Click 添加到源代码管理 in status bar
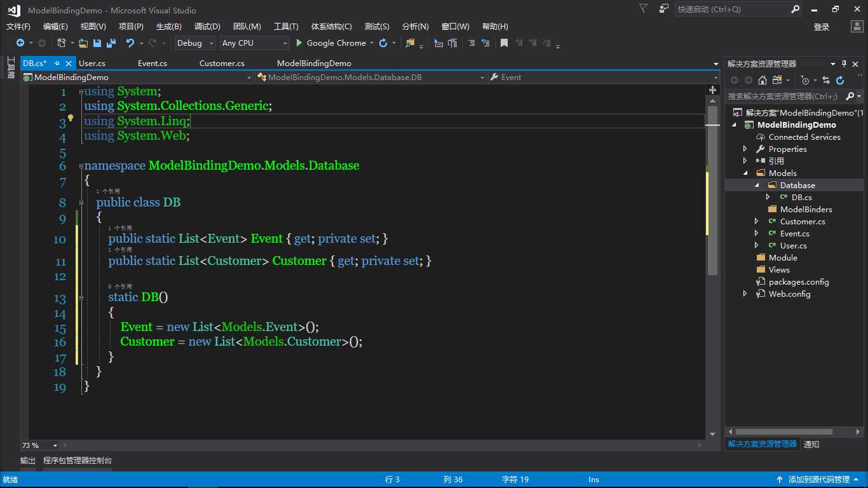 click(819, 480)
